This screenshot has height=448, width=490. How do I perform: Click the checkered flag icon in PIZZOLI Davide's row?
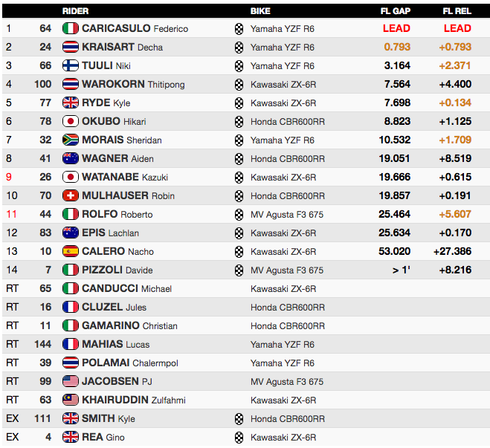(239, 270)
